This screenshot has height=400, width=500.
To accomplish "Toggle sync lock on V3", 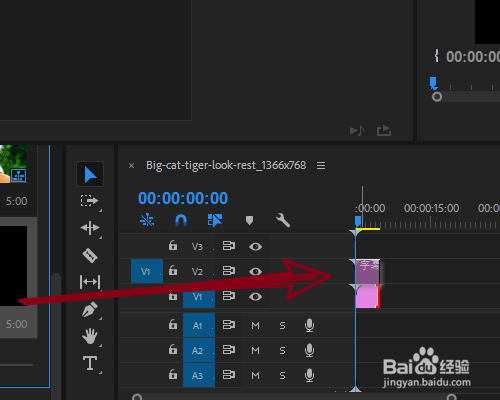I will 229,246.
